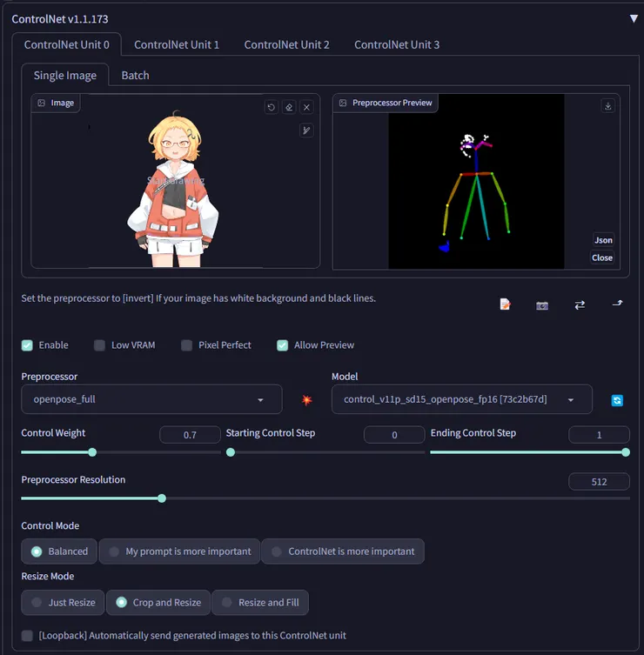Screen dimensions: 644x655
Task: Select Balanced control mode
Action: coord(59,551)
